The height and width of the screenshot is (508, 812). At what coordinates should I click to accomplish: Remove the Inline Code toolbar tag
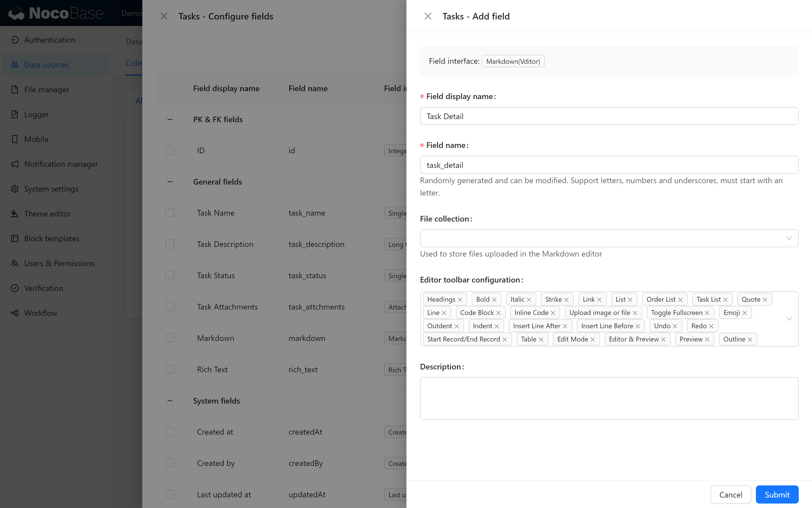point(553,313)
